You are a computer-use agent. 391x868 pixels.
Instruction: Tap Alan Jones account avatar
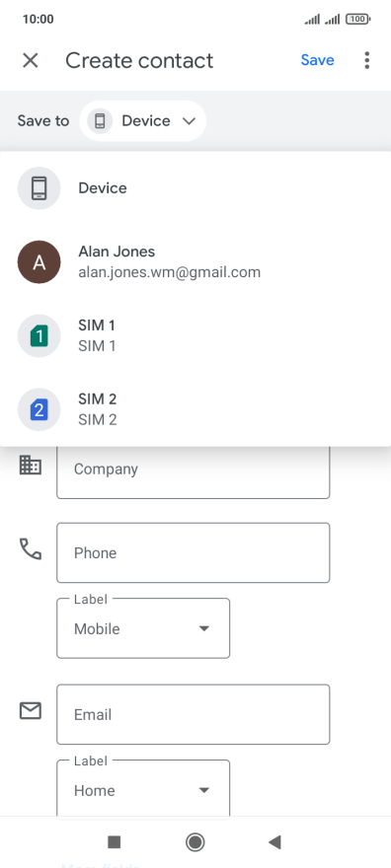(x=39, y=261)
